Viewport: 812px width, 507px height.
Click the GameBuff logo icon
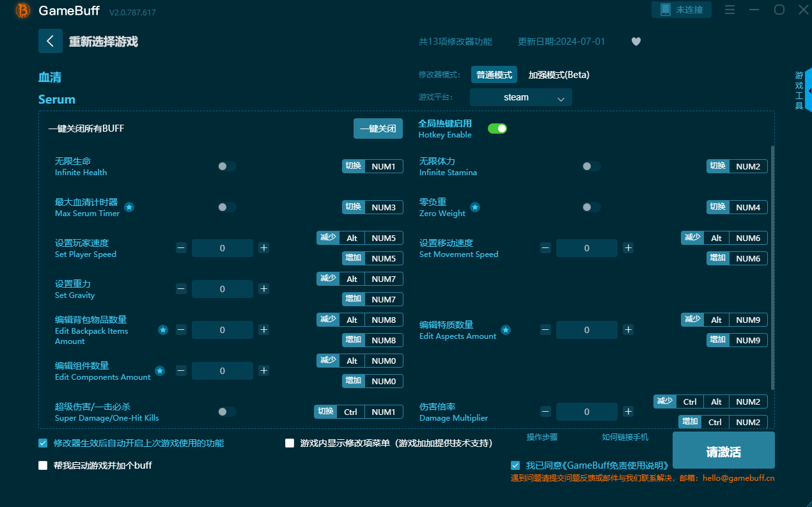coord(23,10)
